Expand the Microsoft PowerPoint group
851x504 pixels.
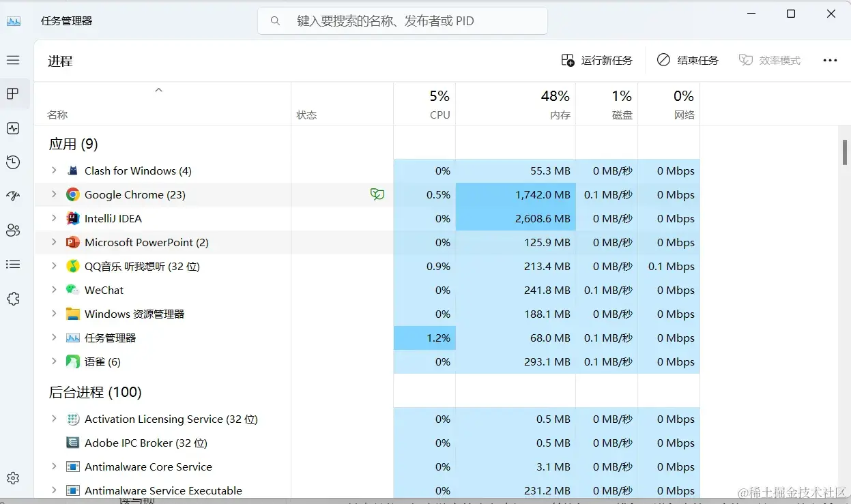54,242
